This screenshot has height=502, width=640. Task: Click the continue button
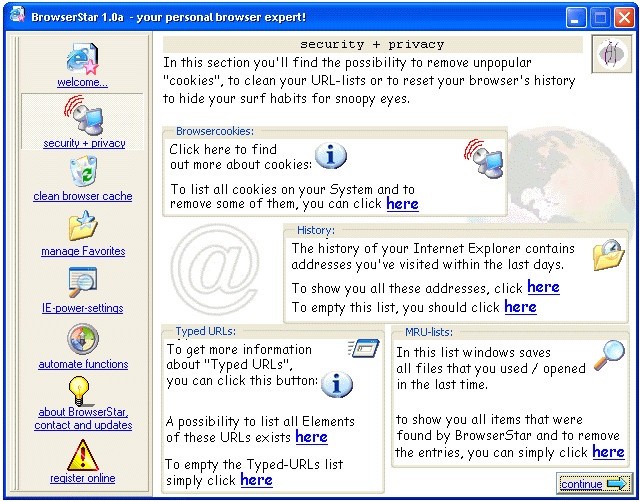594,484
